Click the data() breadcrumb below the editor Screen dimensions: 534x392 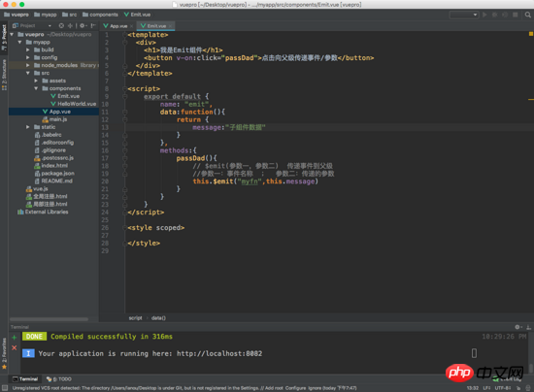(158, 318)
